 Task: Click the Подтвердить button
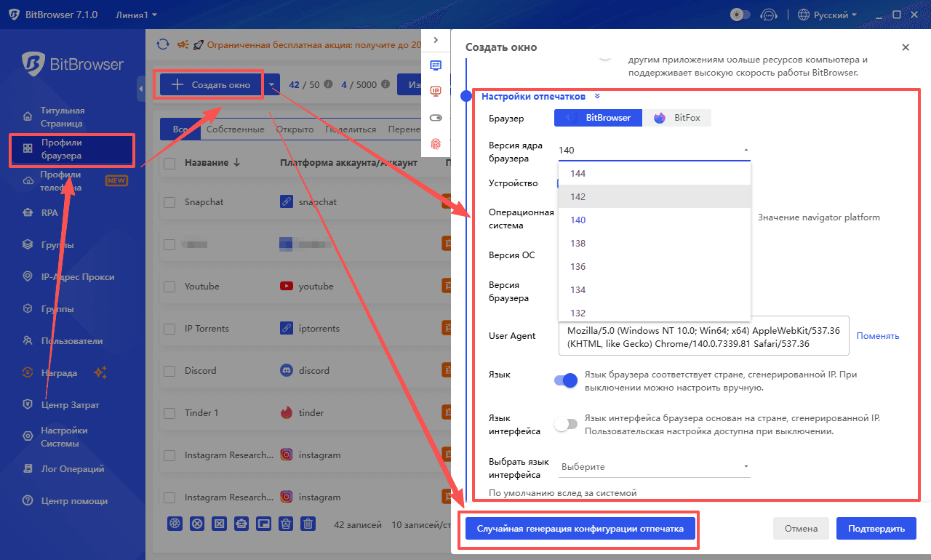(876, 529)
